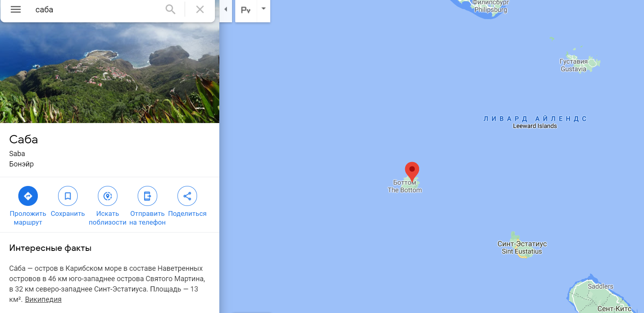The height and width of the screenshot is (313, 644).
Task: Open the input language dropdown arrow
Action: [x=263, y=9]
